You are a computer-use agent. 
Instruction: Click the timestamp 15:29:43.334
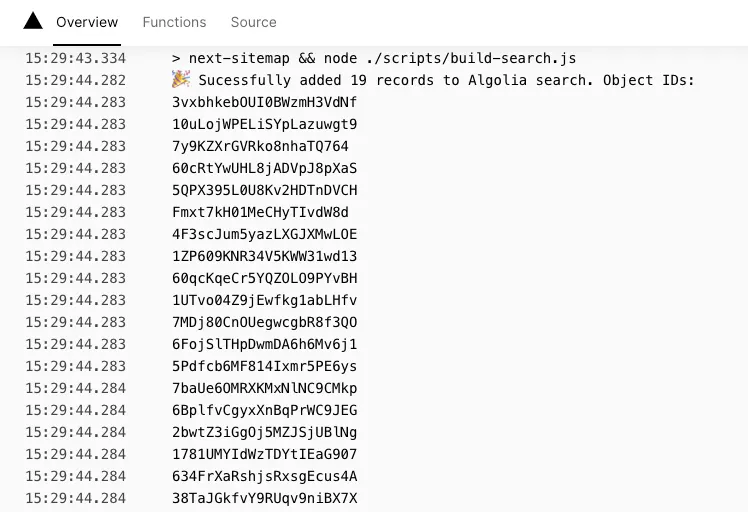75,58
